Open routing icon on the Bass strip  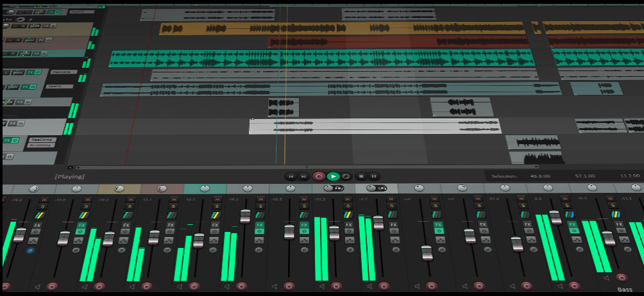point(616,214)
